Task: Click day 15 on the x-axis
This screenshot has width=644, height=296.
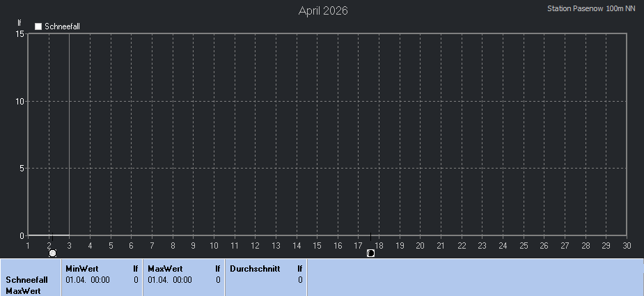Action: pos(317,245)
